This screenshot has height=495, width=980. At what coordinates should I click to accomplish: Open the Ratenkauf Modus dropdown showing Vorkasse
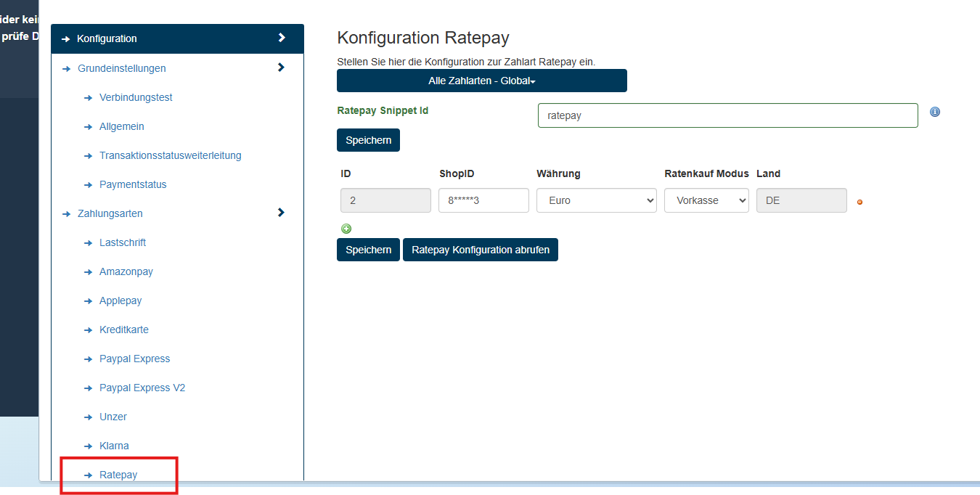point(706,200)
